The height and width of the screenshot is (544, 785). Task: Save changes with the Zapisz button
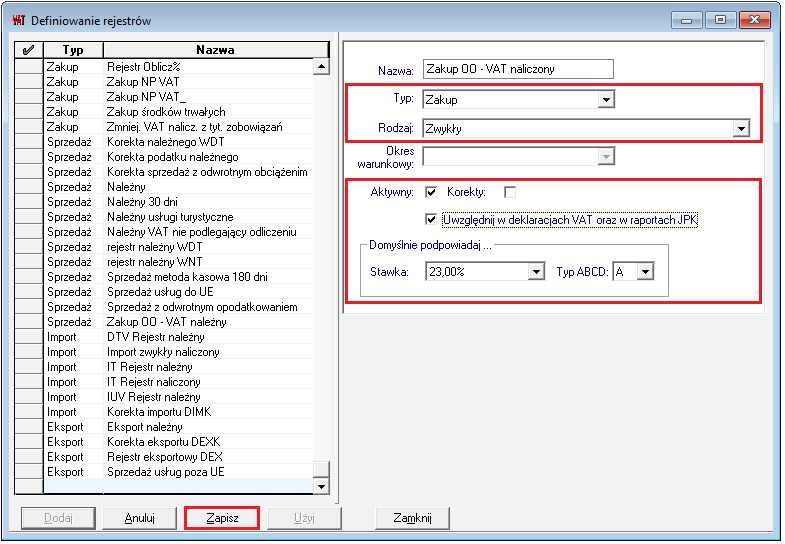pyautogui.click(x=222, y=518)
